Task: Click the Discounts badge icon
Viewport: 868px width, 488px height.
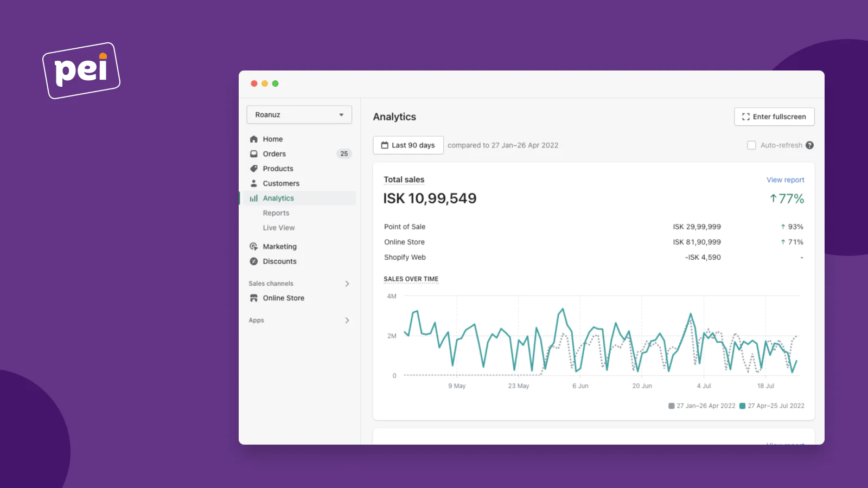Action: [x=253, y=261]
